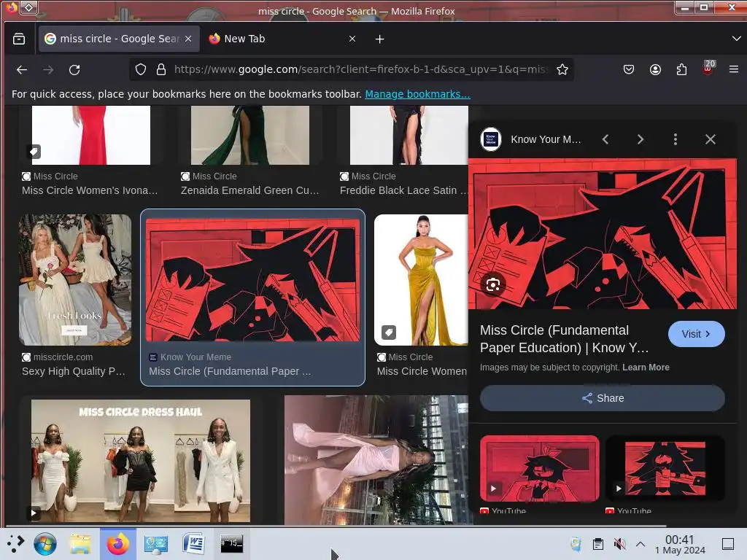
Task: Activate Firefox in taskbar
Action: 118,543
